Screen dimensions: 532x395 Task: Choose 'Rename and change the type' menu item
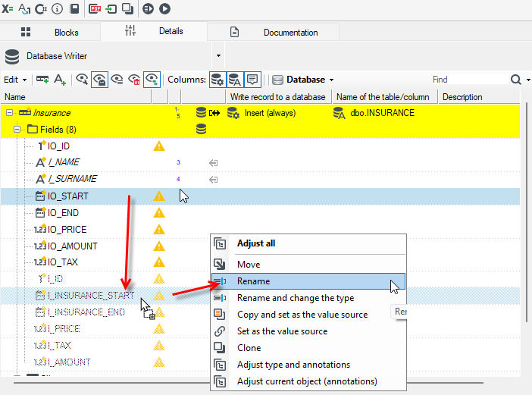308,298
